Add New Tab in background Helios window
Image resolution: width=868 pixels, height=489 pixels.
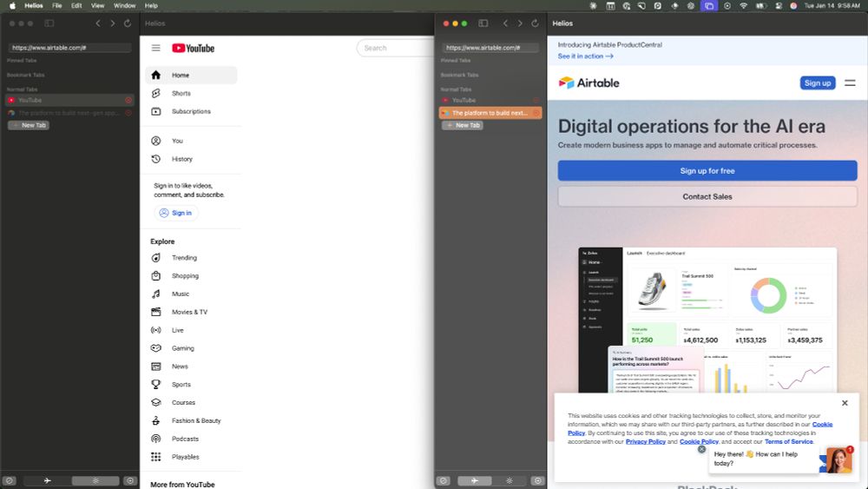pos(29,125)
